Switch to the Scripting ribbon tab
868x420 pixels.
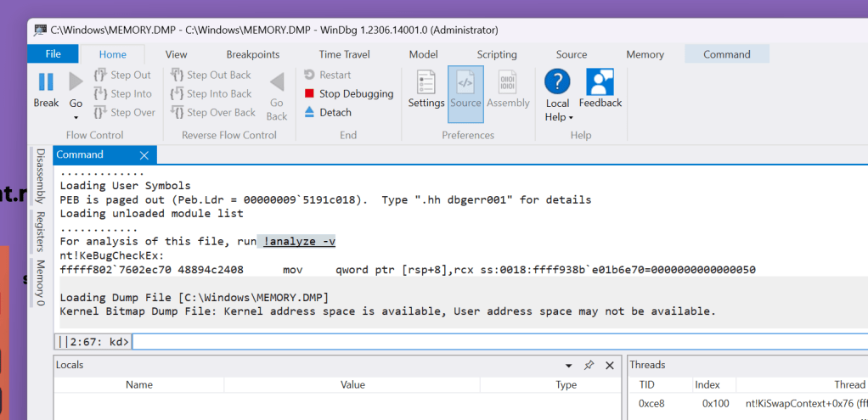click(x=497, y=54)
